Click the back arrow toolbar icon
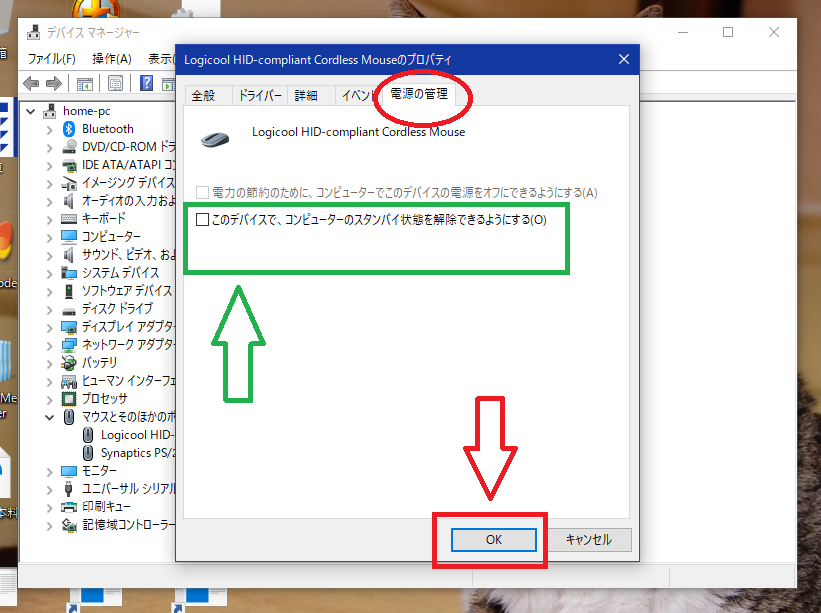The width and height of the screenshot is (821, 613). [31, 83]
